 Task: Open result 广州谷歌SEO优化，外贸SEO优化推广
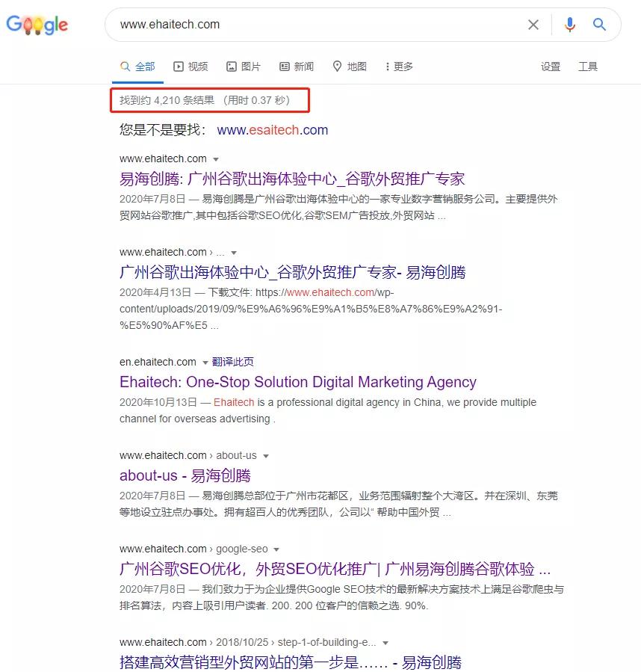click(x=335, y=569)
